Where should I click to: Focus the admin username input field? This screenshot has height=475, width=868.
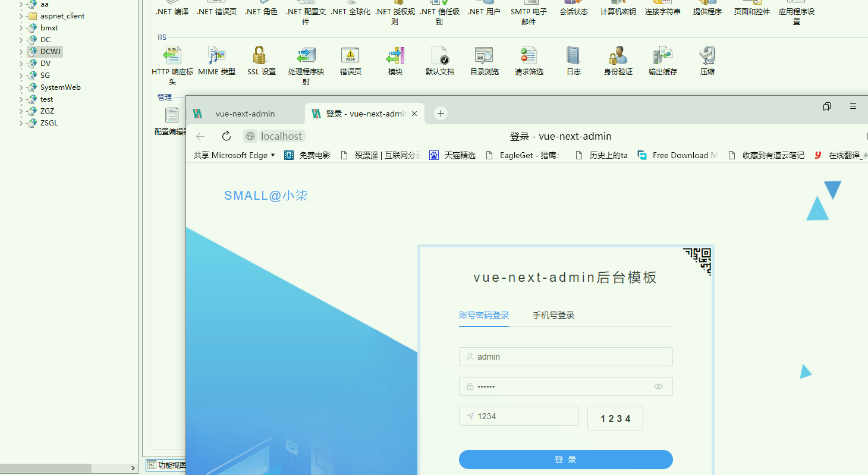click(x=566, y=357)
